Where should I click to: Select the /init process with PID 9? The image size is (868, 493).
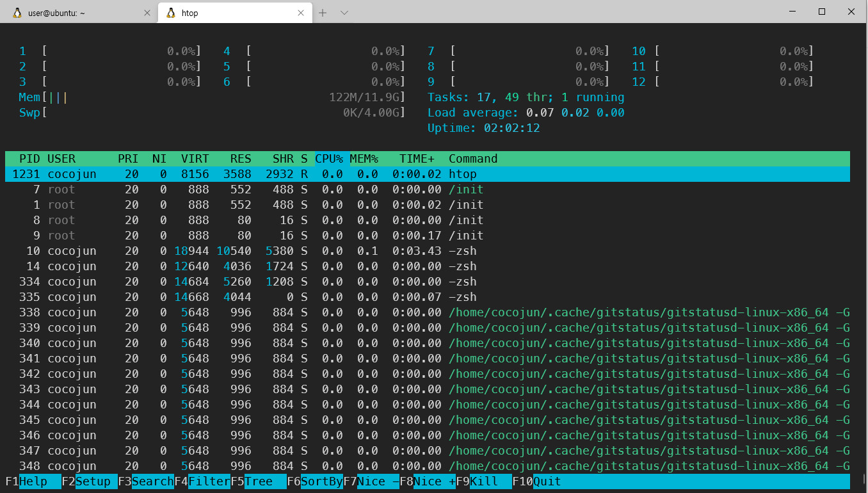428,236
